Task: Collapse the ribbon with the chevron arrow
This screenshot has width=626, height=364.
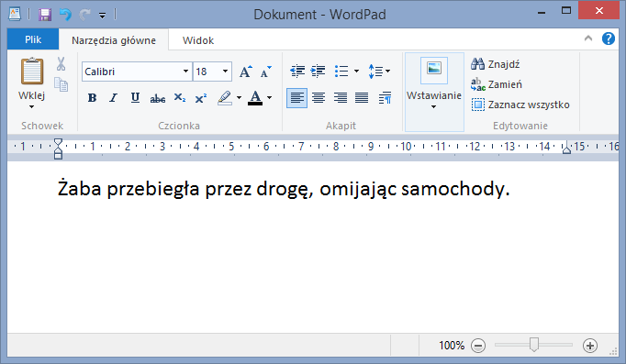Action: coord(588,39)
